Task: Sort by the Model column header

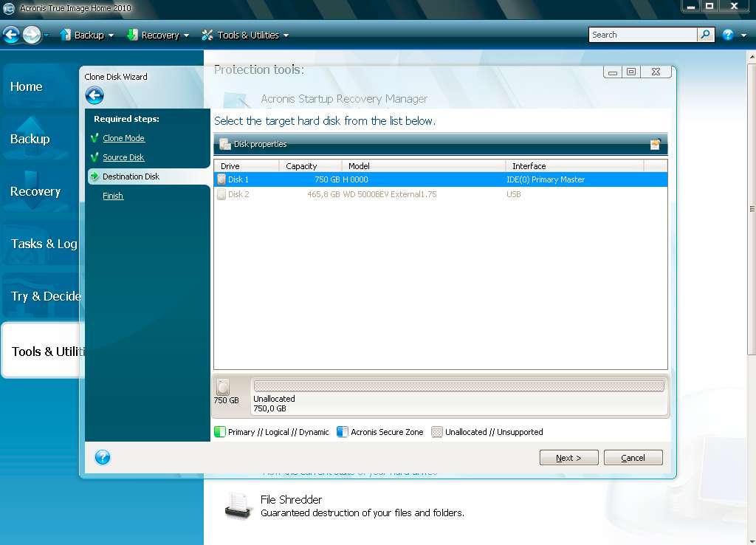Action: pos(424,166)
